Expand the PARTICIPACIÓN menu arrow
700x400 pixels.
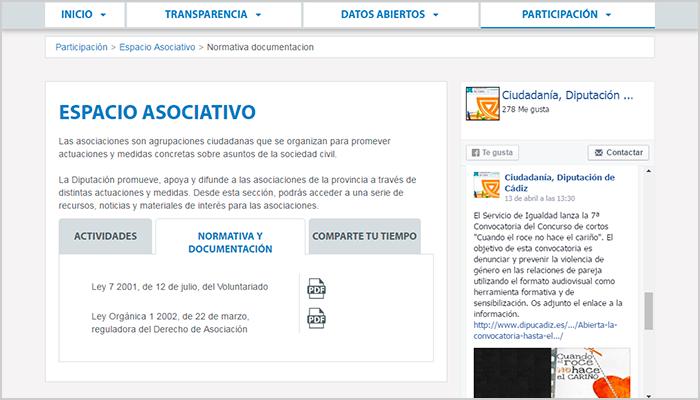608,15
